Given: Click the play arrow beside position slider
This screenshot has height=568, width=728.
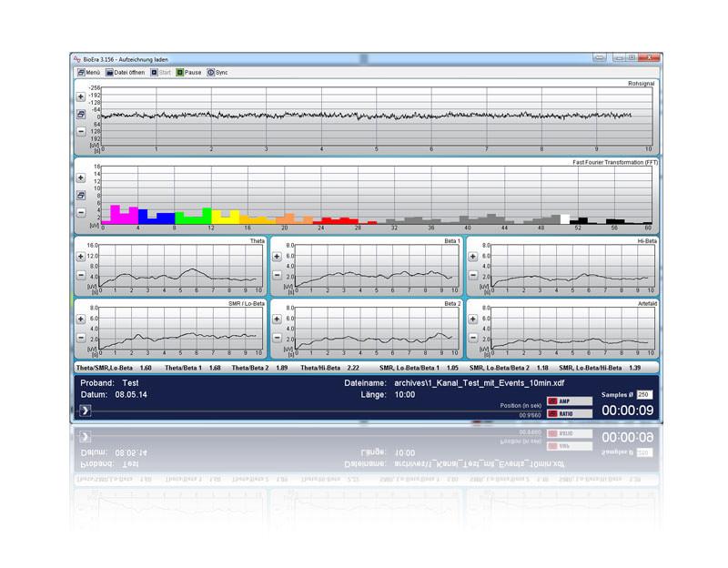Looking at the screenshot, I should pyautogui.click(x=85, y=411).
